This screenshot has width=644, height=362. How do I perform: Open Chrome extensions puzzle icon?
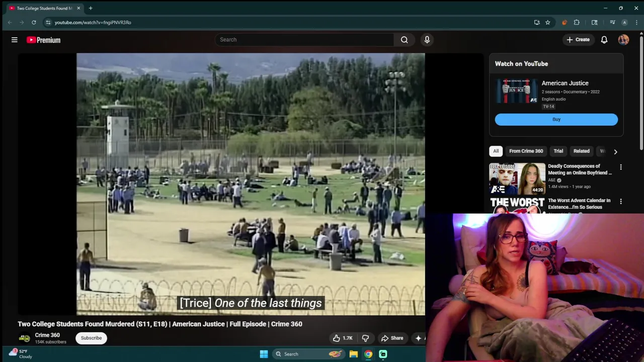[x=577, y=22]
